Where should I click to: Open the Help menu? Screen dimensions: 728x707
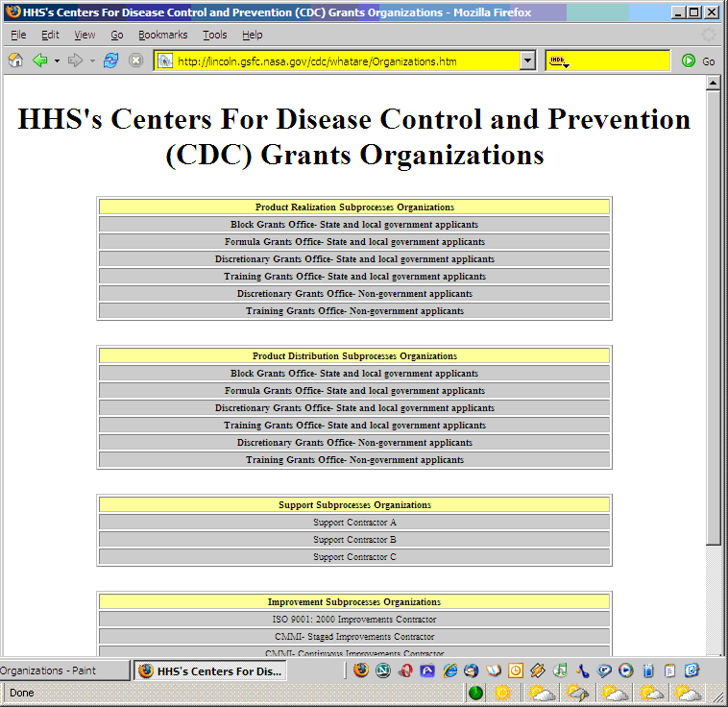tap(252, 35)
